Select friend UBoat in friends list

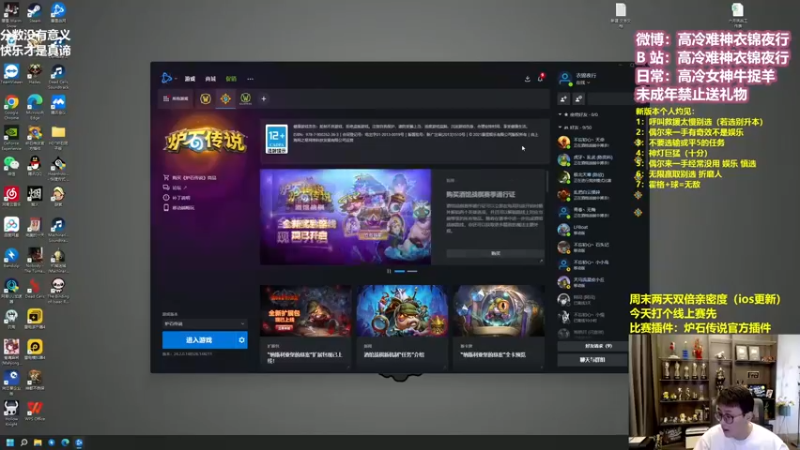pos(592,230)
